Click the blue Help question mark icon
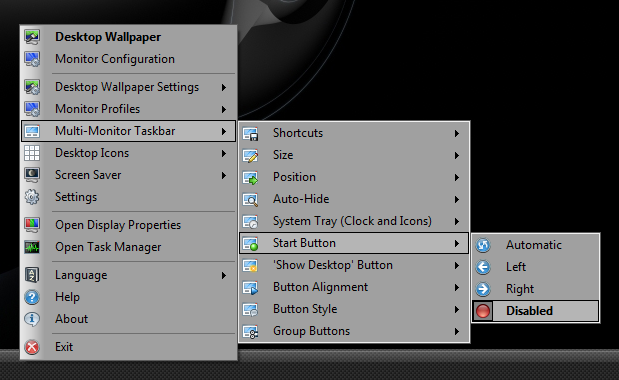The image size is (619, 380). [32, 297]
